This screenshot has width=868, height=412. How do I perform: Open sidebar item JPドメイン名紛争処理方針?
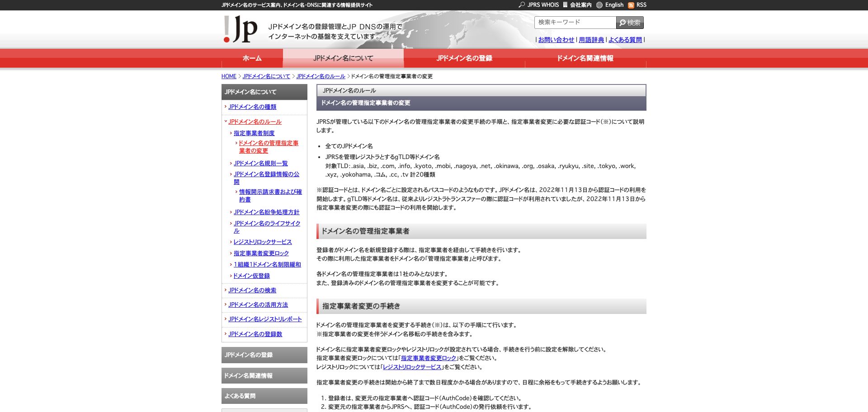266,212
